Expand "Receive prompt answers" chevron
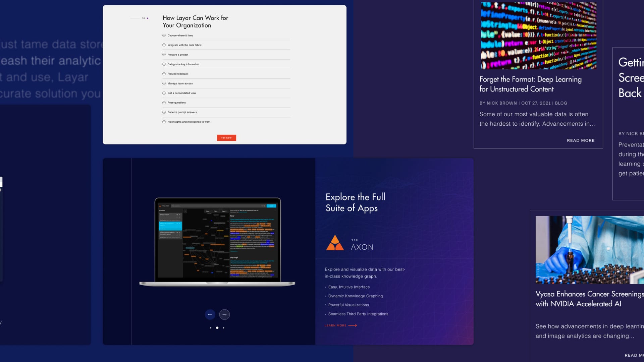Screen dimensions: 644x362 [x=164, y=112]
